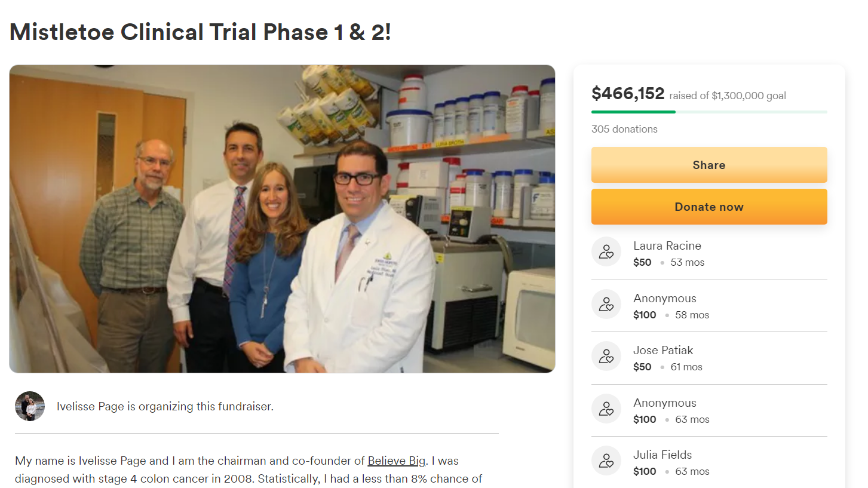Open the main fundraiser photo

(x=282, y=219)
